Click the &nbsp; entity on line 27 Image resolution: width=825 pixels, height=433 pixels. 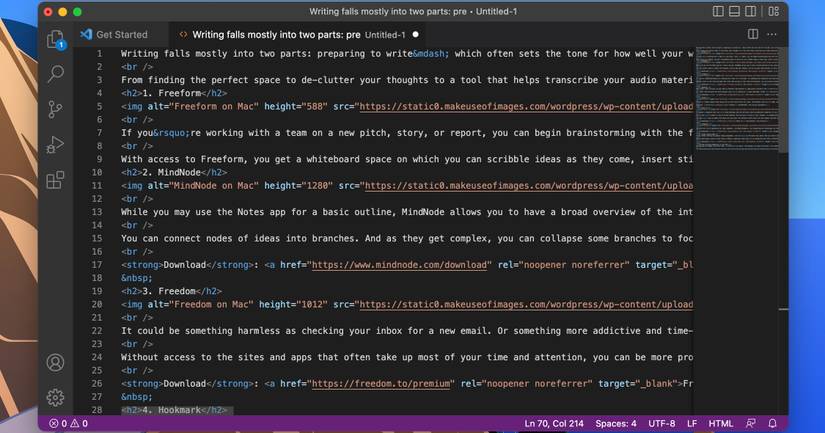[x=137, y=397]
